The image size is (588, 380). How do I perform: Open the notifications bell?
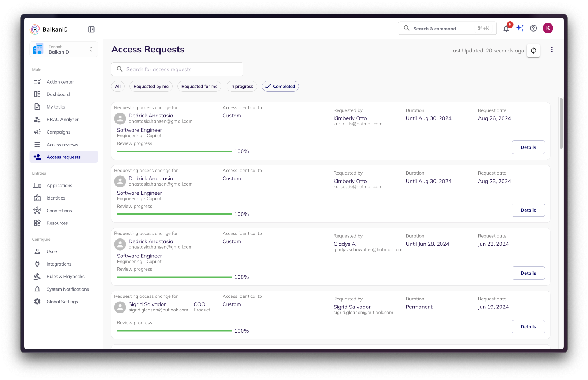506,29
